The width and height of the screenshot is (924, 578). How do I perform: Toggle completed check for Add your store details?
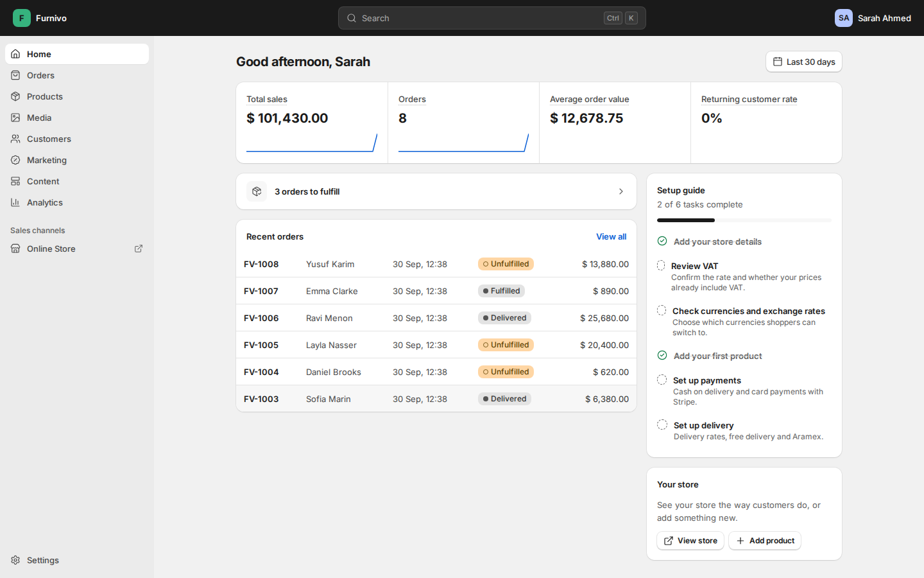tap(662, 241)
